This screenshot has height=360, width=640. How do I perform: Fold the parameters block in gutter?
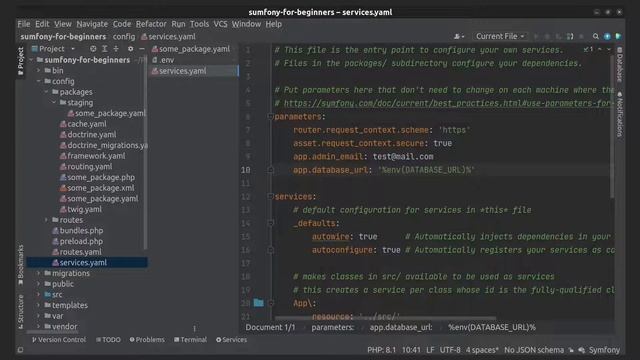pos(270,117)
